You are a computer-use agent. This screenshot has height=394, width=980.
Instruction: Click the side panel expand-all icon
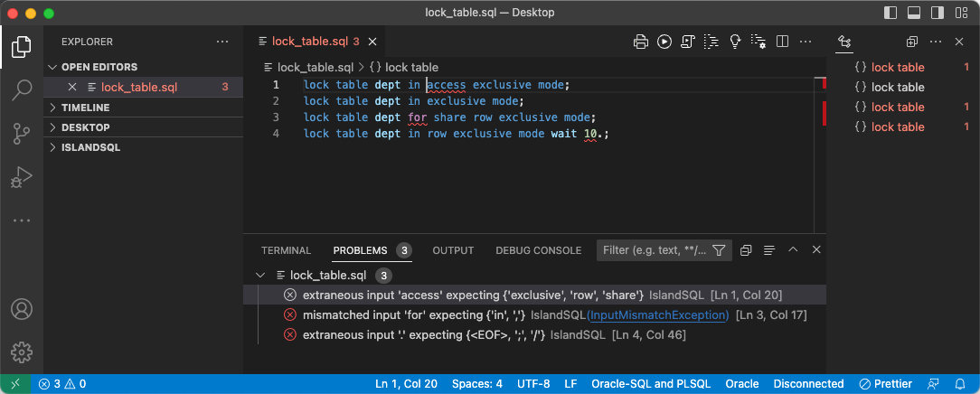click(x=912, y=42)
